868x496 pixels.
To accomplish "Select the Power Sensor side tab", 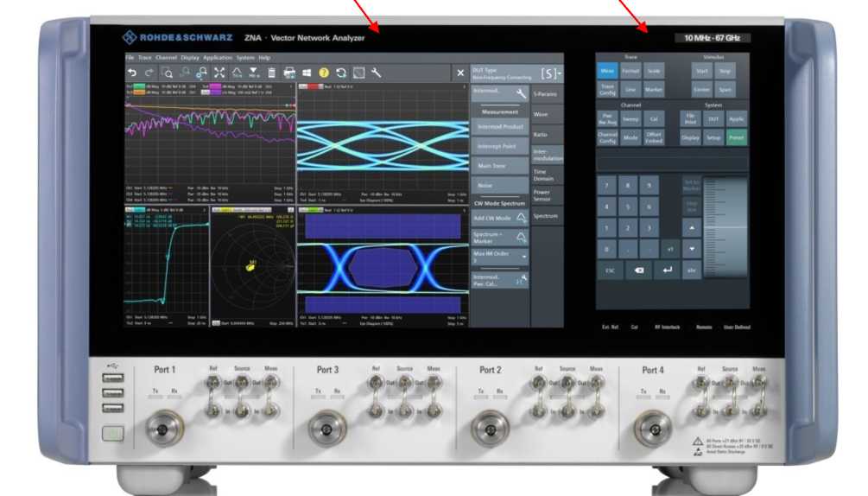I will pyautogui.click(x=547, y=195).
